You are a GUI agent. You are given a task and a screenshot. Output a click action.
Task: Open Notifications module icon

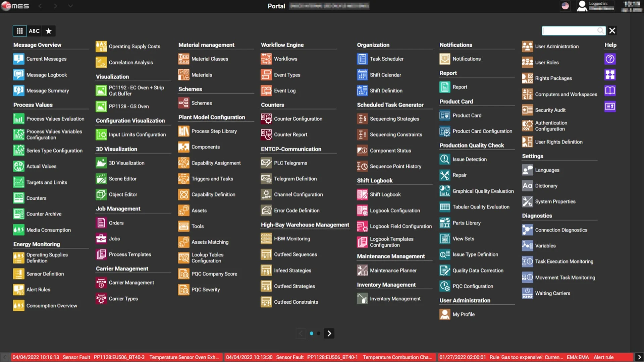[444, 58]
